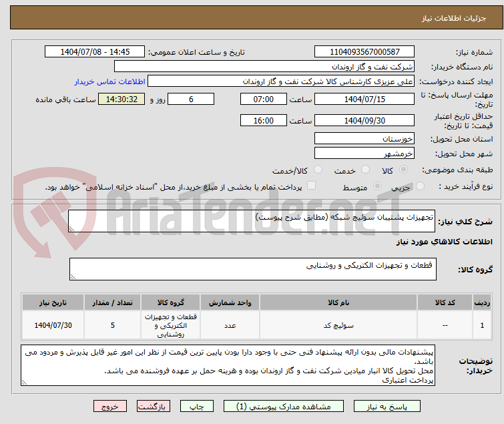Click the تعداد / مقدار column header

(112, 302)
